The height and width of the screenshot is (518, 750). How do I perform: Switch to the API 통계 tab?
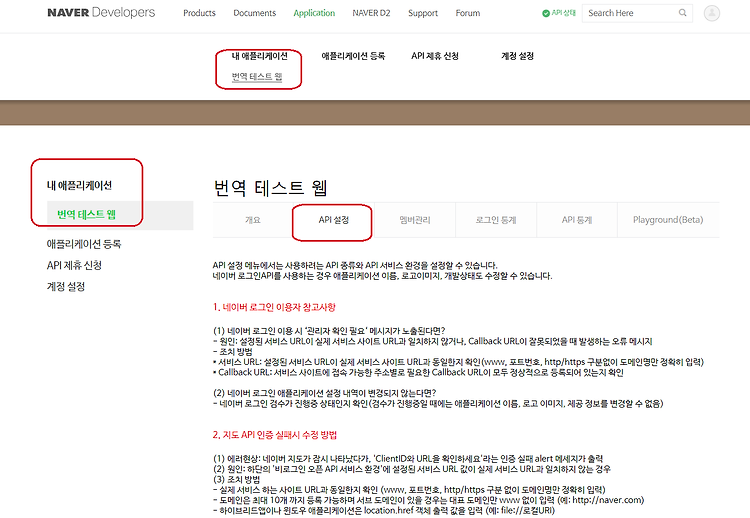[577, 220]
